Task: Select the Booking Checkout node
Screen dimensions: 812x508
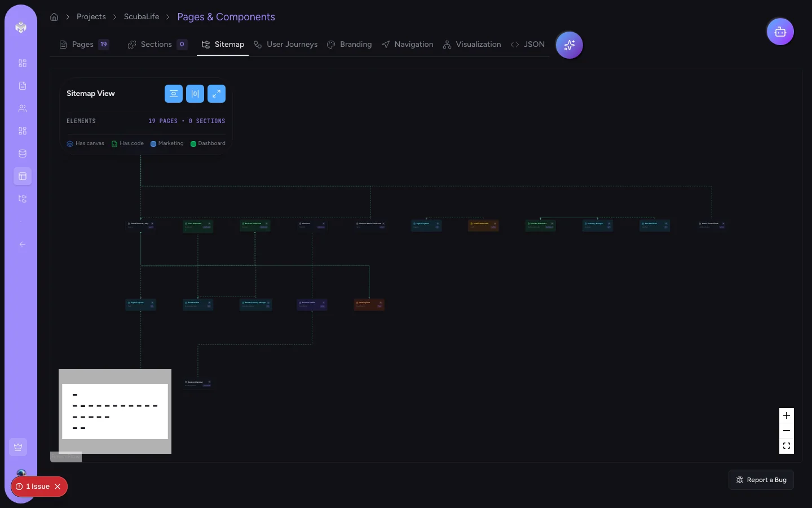Action: tap(198, 383)
